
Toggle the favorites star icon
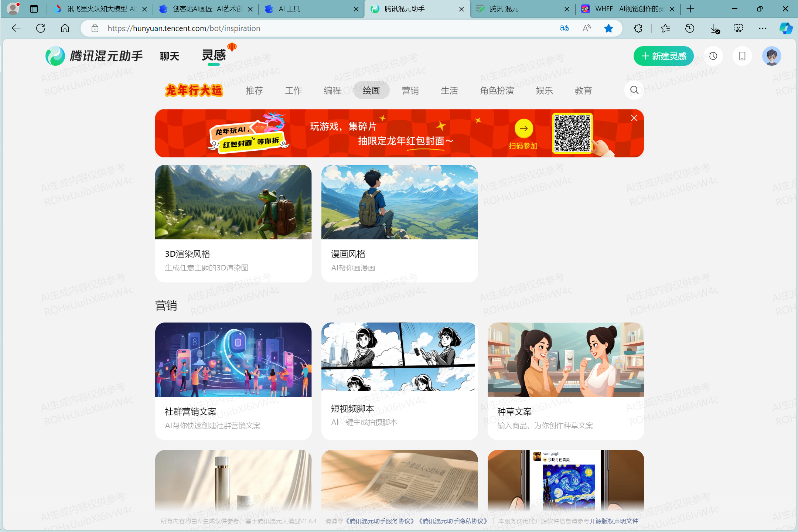[608, 28]
